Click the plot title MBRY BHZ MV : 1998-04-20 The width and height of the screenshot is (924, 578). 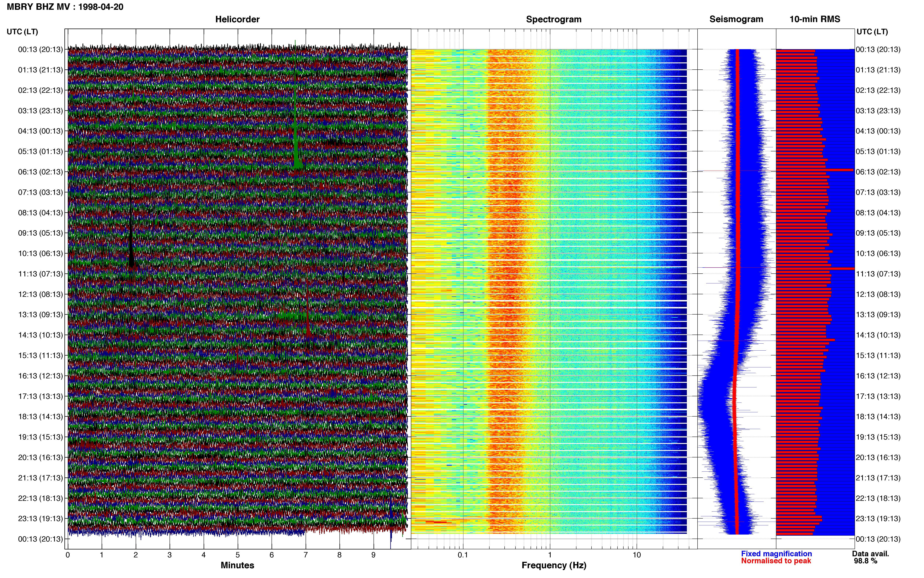(65, 7)
